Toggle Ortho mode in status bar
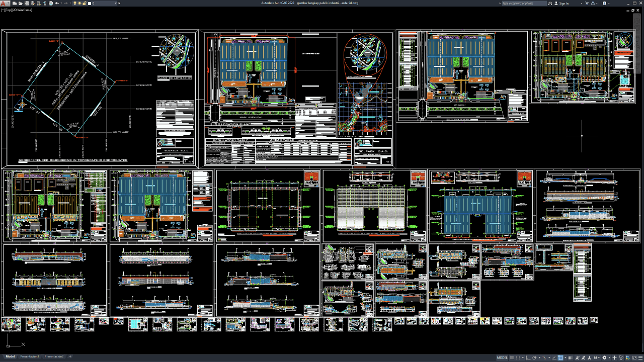This screenshot has height=362, width=644. point(528,357)
